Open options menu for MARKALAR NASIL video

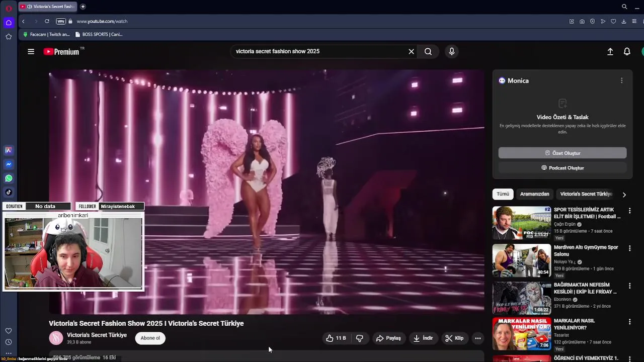pyautogui.click(x=629, y=322)
